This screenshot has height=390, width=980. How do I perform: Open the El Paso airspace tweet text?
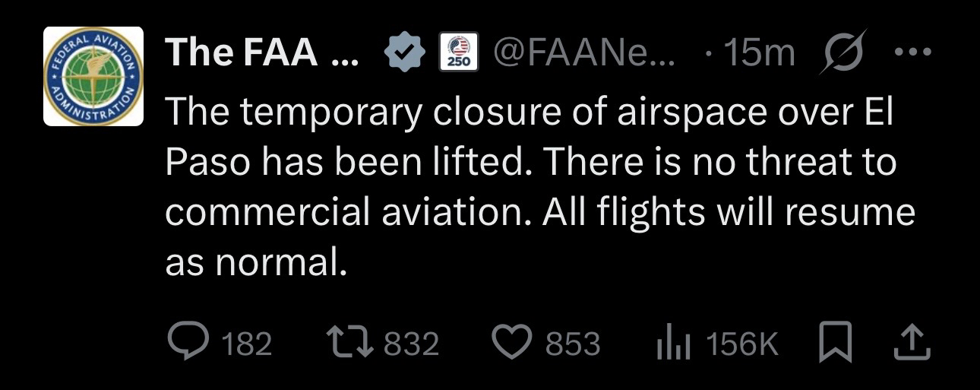pyautogui.click(x=532, y=163)
